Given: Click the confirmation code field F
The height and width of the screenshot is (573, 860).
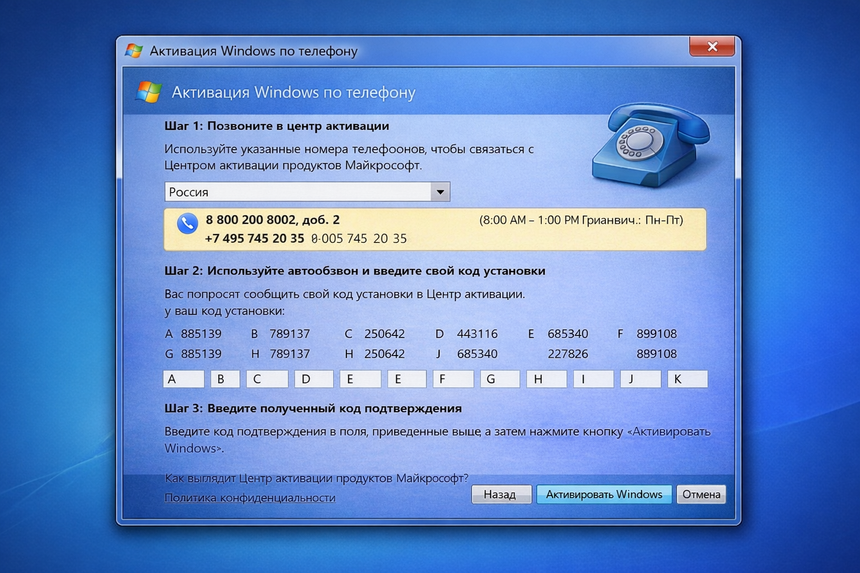Looking at the screenshot, I should point(453,379).
